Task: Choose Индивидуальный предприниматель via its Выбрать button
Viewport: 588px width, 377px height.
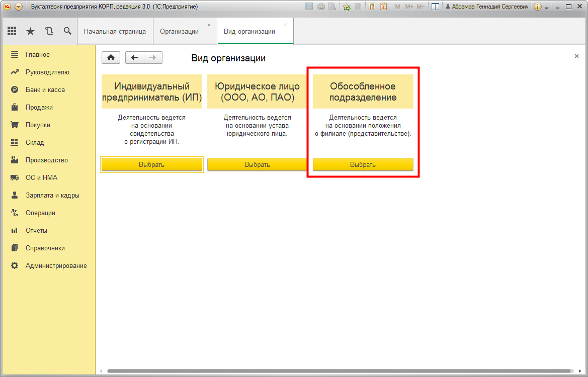Action: (152, 164)
